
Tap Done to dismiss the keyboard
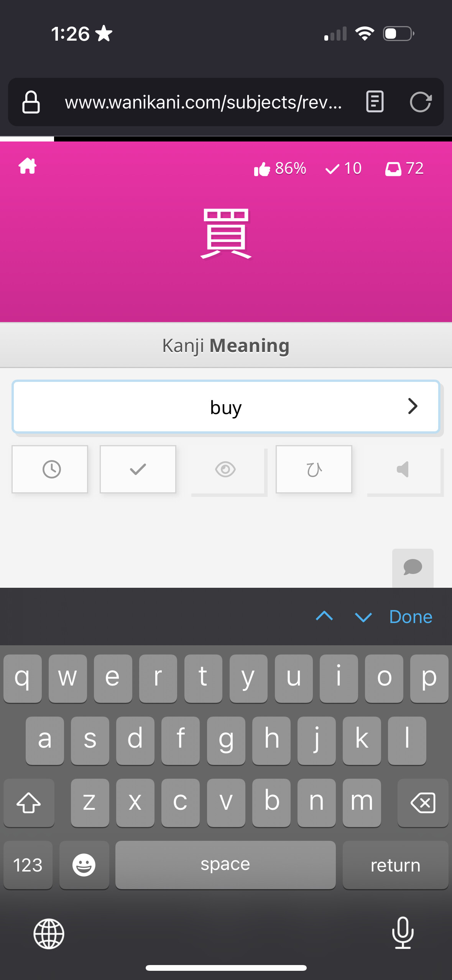coord(411,617)
